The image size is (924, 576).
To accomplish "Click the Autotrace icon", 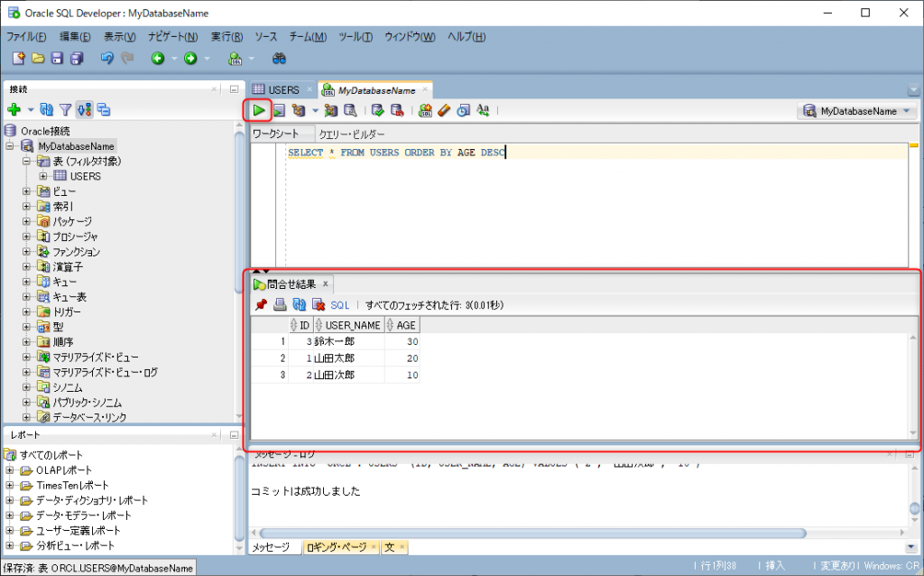I will click(330, 110).
